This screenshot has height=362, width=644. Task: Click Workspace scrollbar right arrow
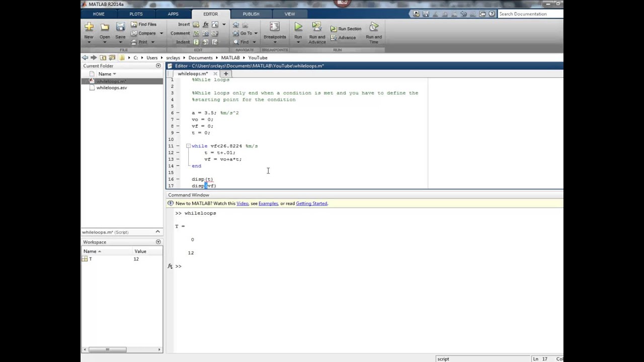(159, 349)
